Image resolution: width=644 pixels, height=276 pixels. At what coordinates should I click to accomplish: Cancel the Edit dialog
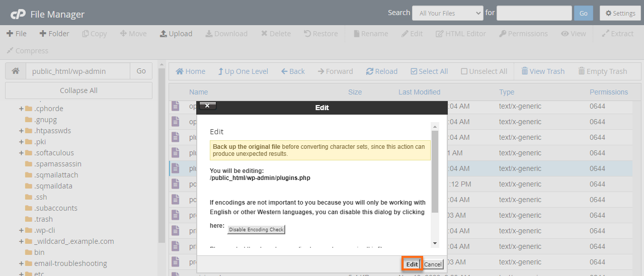(x=433, y=264)
